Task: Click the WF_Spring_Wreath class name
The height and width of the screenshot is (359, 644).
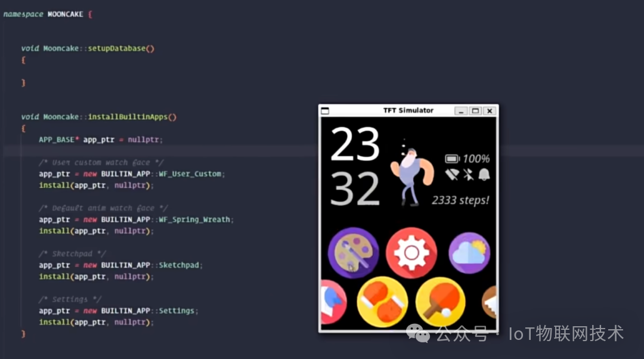Action: [194, 219]
